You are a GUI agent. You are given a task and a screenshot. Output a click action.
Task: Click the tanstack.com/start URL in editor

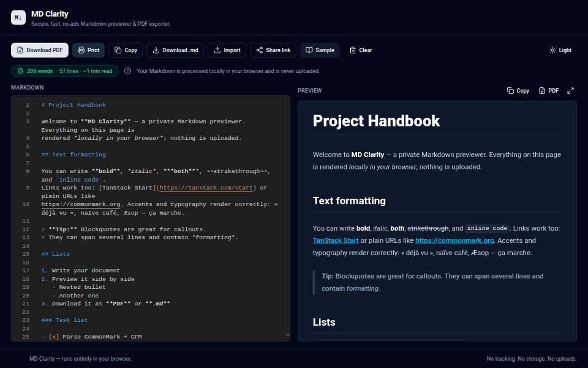tap(208, 188)
